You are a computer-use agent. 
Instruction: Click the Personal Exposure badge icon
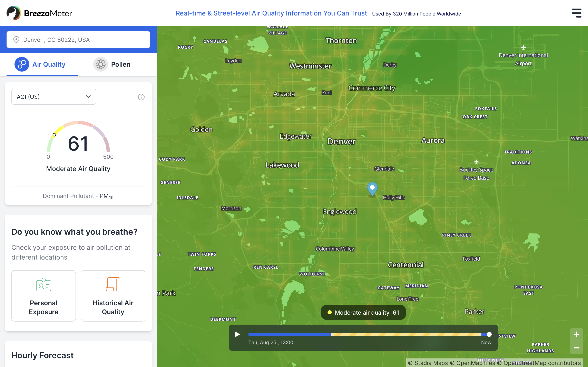coord(43,284)
